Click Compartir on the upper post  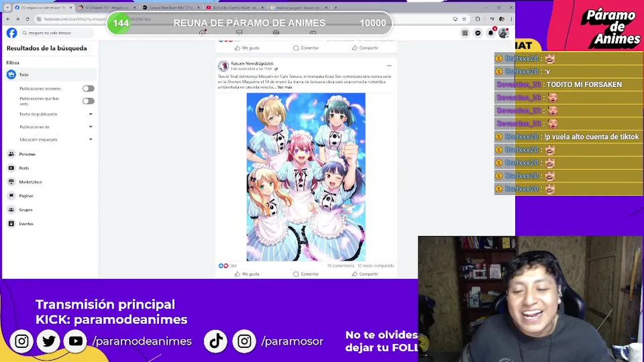pos(365,48)
